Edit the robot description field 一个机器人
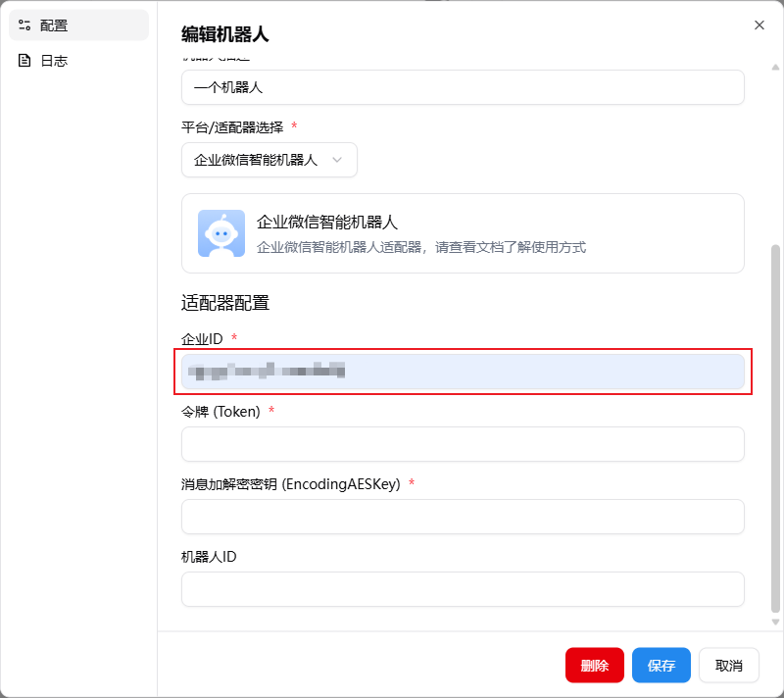 pos(463,87)
